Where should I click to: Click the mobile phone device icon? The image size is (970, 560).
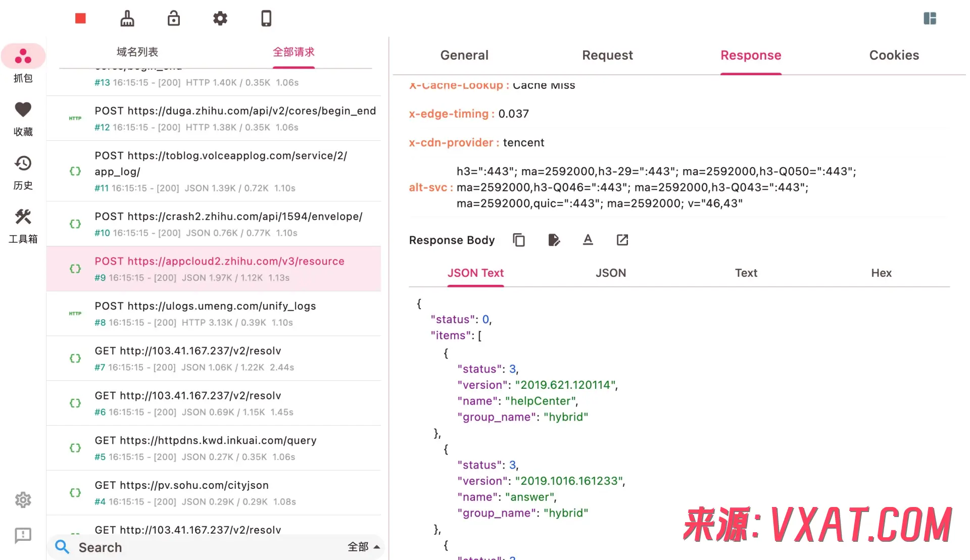[266, 19]
